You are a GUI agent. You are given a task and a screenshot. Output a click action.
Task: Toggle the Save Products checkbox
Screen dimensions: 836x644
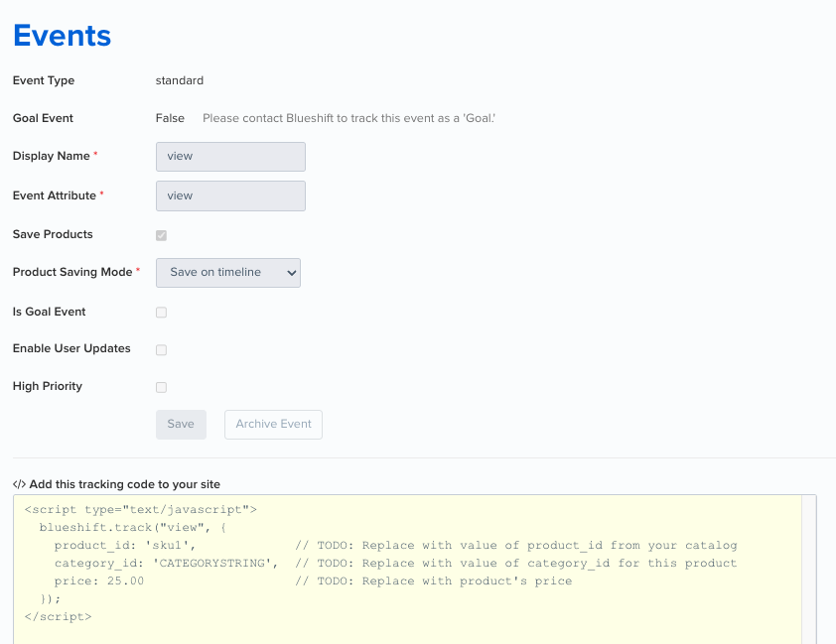tap(162, 235)
